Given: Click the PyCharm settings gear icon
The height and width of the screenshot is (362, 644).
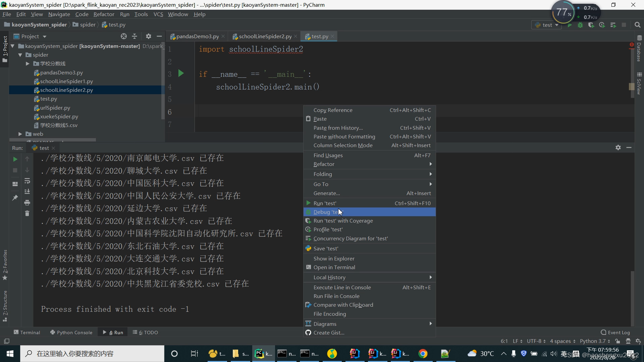Looking at the screenshot, I should 149,37.
